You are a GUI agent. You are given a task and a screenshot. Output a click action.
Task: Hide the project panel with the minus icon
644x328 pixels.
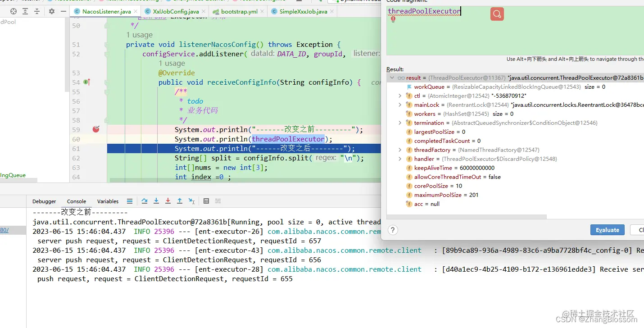tap(63, 11)
